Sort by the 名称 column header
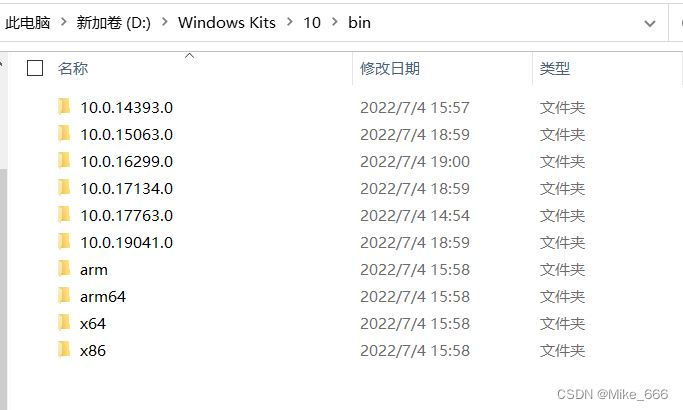Image resolution: width=683 pixels, height=410 pixels. [73, 68]
